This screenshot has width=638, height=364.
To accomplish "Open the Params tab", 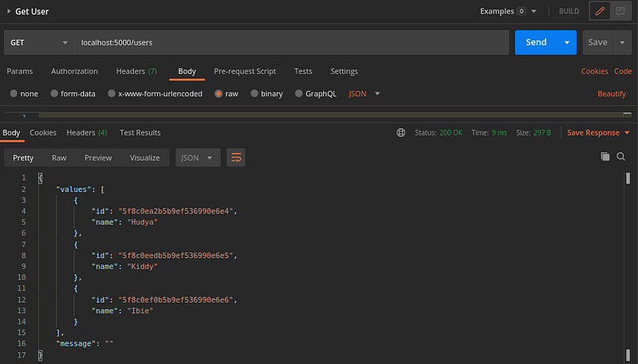I will coord(19,71).
